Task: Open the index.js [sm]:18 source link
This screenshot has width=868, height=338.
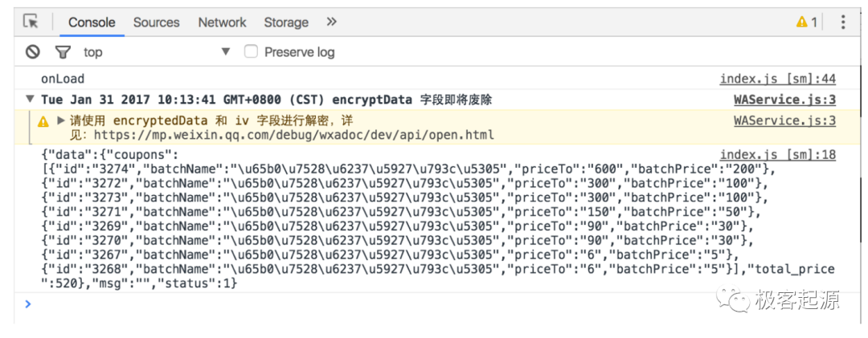Action: point(777,156)
